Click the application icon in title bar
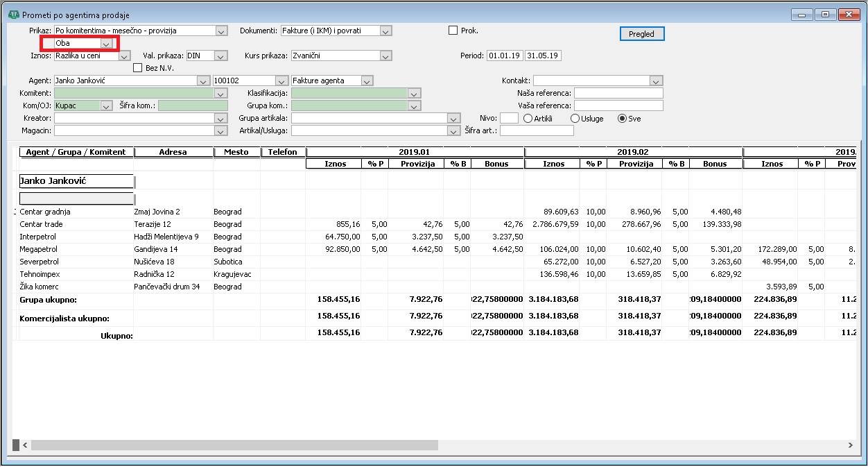Viewport: 868px width, 467px height. (13, 15)
